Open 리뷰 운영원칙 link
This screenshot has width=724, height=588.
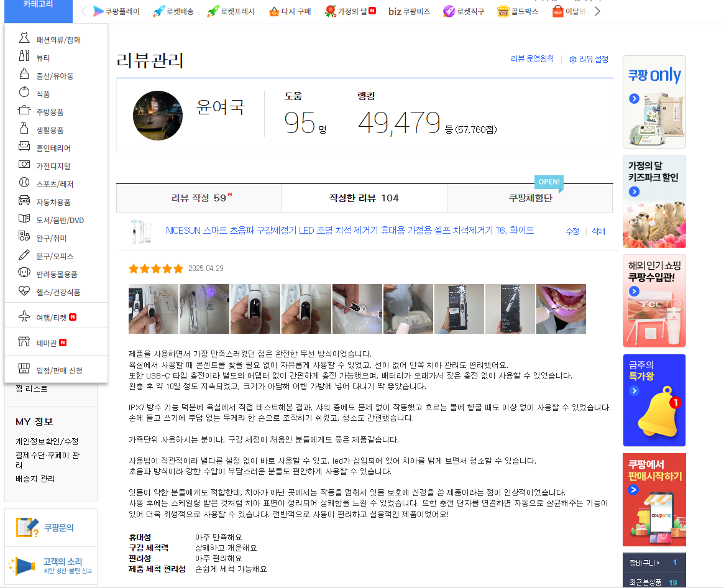[532, 58]
